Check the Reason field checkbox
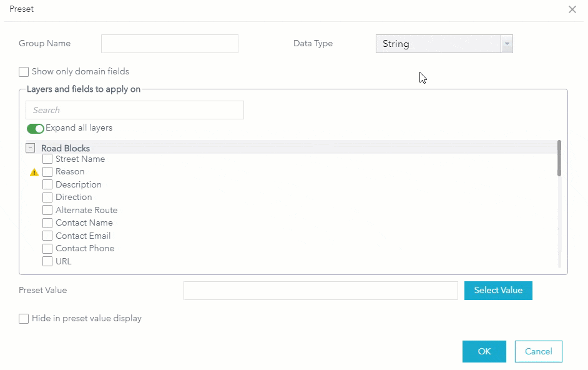The image size is (588, 370). [x=47, y=172]
